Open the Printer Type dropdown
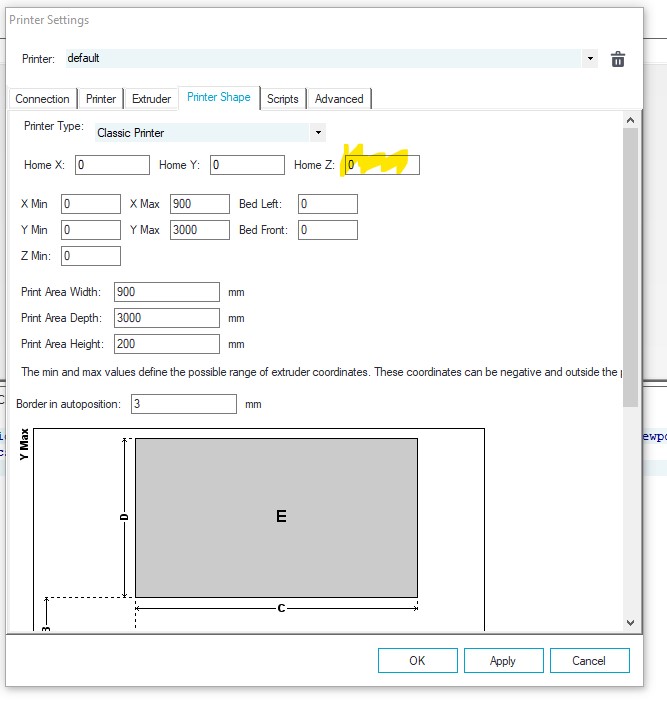This screenshot has height=702, width=667. coord(318,132)
